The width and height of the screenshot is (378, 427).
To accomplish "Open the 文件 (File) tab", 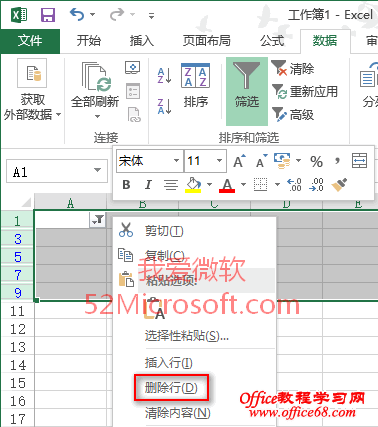I will click(30, 41).
